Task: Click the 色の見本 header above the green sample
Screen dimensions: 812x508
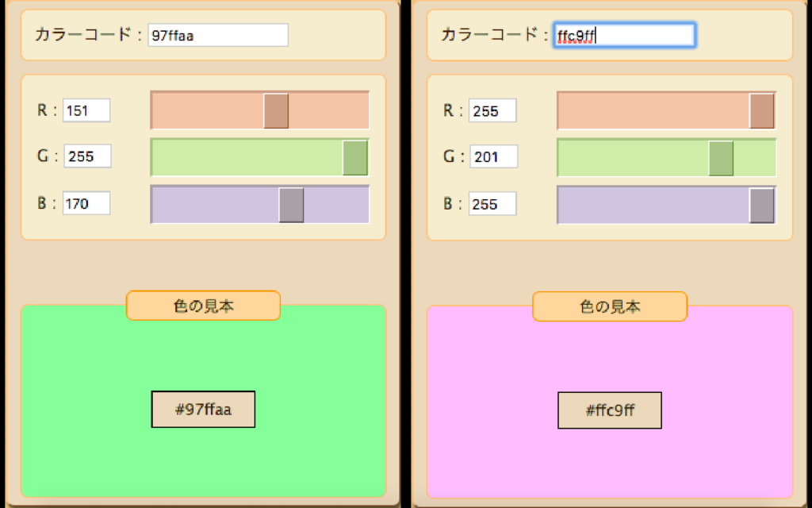Action: 204,306
